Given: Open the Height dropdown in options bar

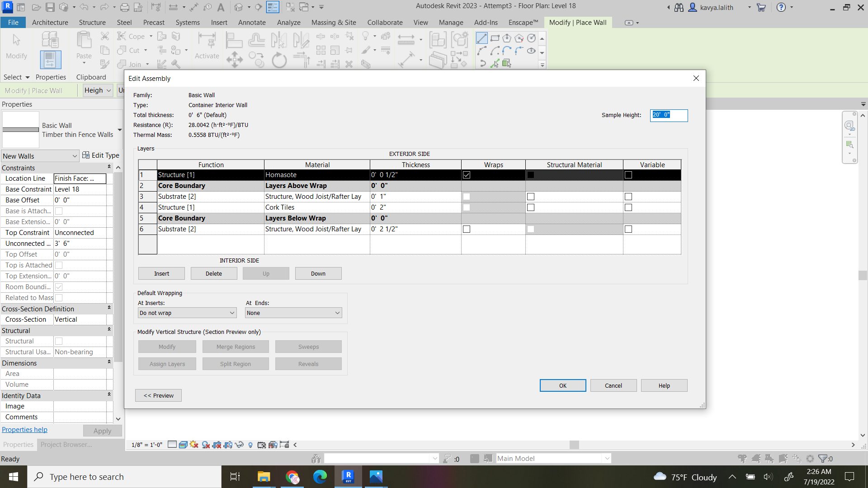Looking at the screenshot, I should click(x=98, y=90).
